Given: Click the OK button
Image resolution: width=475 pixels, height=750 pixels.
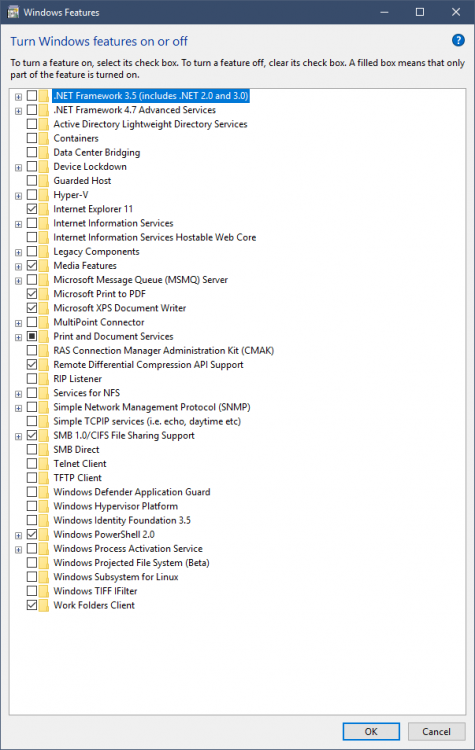Looking at the screenshot, I should tap(371, 731).
